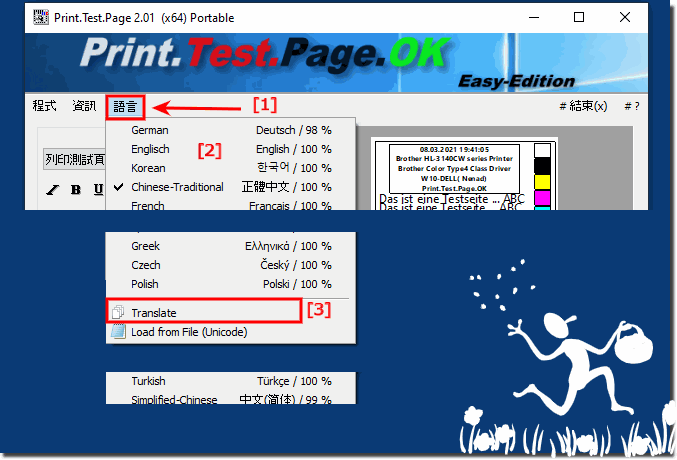Select Polish language entry

231,284
